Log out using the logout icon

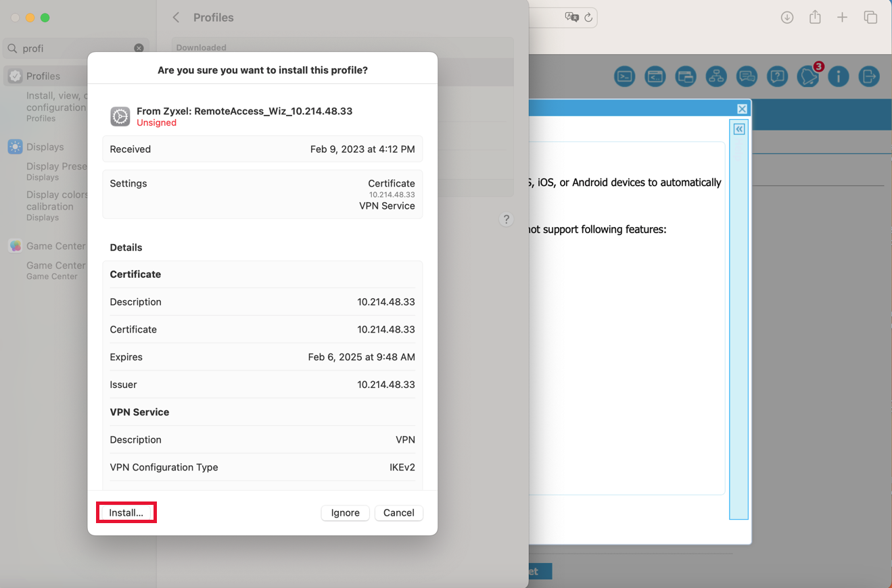[x=869, y=76]
